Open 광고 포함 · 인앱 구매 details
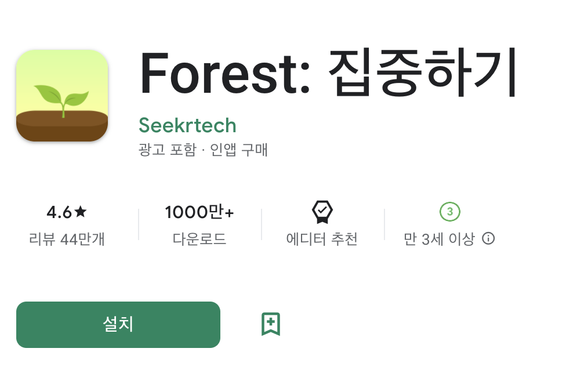588x370 pixels. pyautogui.click(x=203, y=150)
